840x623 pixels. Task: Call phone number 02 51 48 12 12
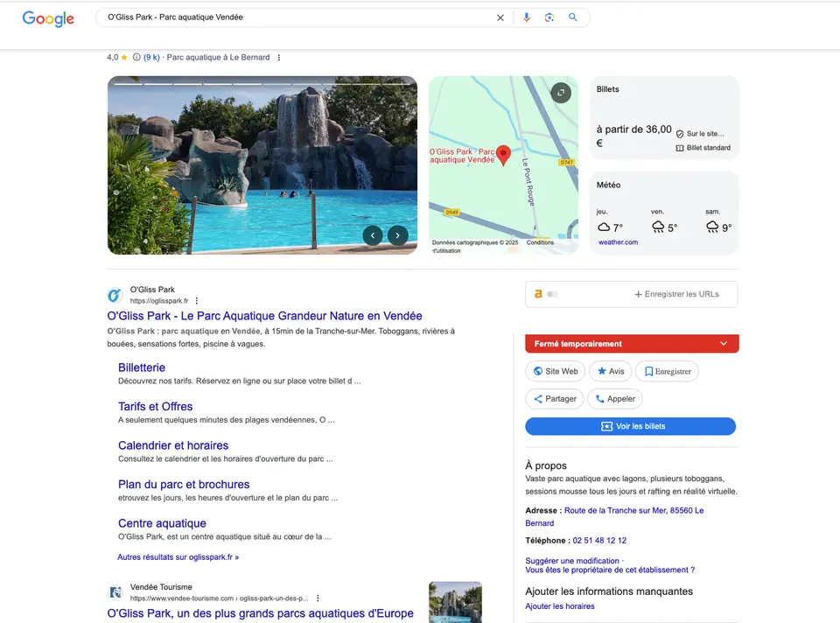coord(599,541)
